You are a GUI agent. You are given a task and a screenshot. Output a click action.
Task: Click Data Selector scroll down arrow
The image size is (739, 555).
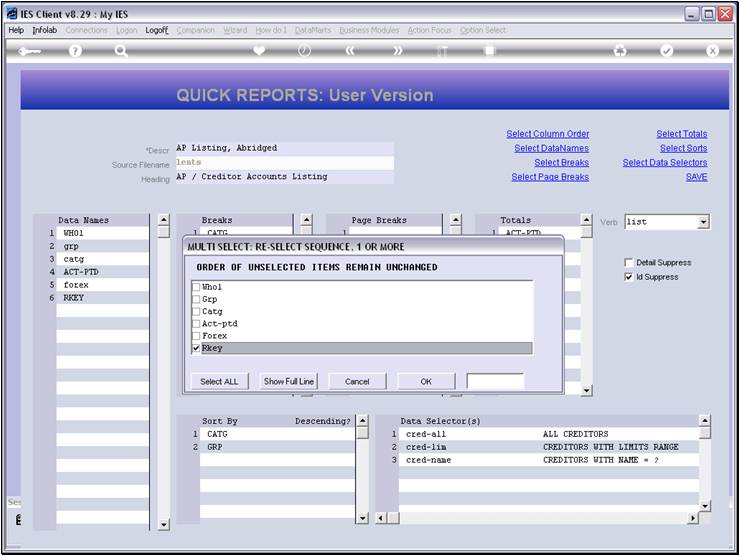click(x=705, y=506)
